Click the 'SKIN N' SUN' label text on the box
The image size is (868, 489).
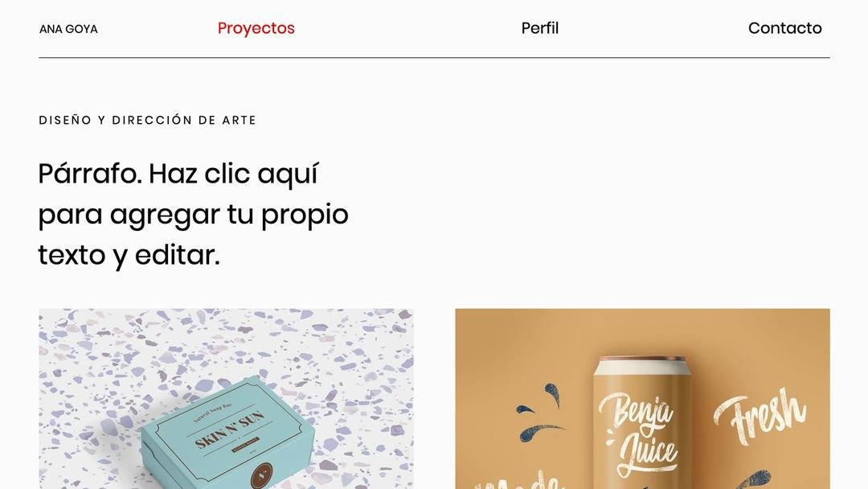229,429
